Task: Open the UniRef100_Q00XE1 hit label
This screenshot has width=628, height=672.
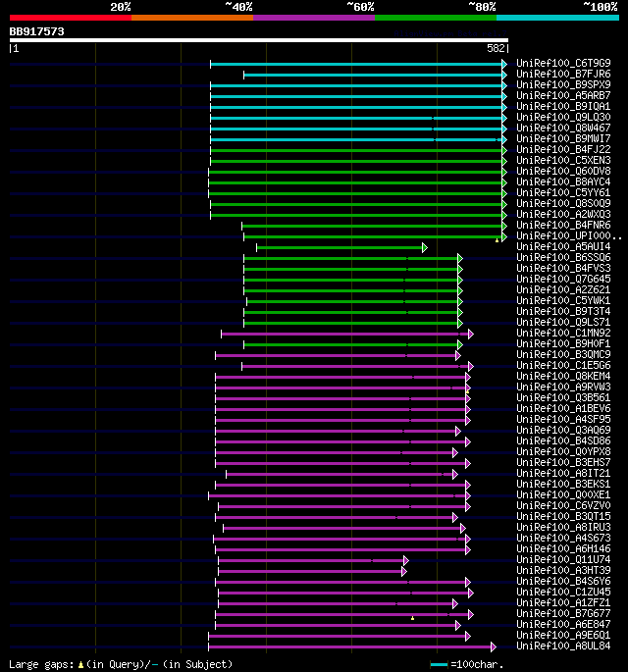Action: [563, 495]
